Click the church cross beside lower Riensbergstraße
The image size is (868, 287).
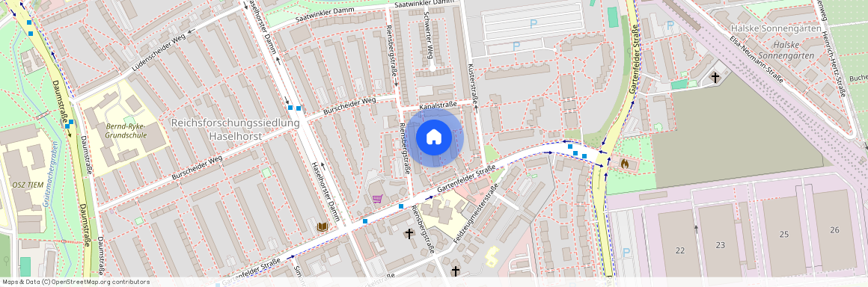pyautogui.click(x=409, y=234)
